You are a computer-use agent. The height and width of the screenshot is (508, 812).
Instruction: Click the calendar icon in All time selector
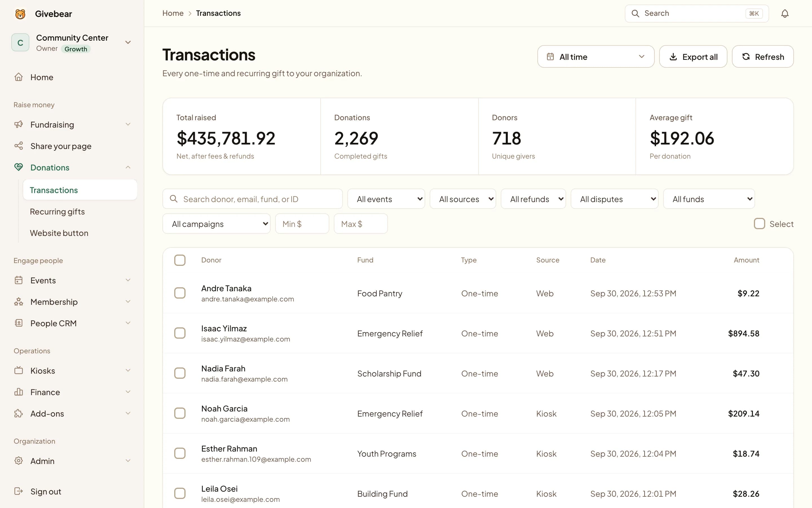(x=550, y=56)
